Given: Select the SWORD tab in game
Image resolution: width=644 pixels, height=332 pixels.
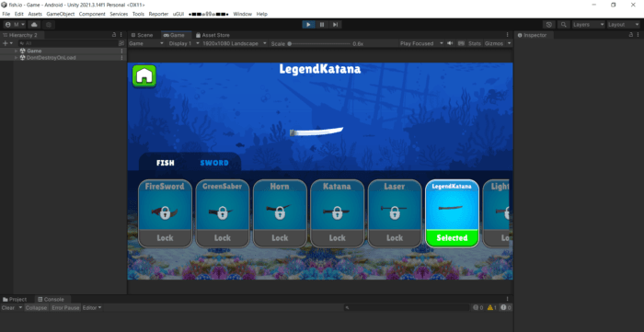Looking at the screenshot, I should tap(214, 163).
